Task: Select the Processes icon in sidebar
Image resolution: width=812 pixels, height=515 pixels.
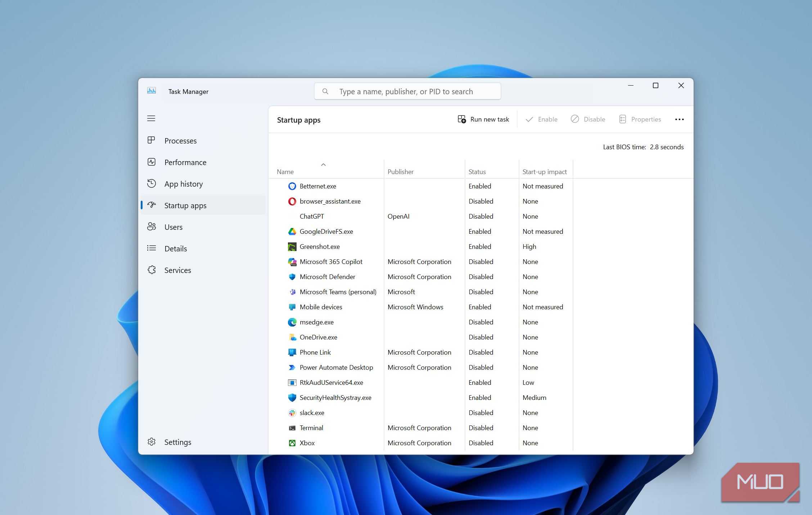Action: [x=152, y=141]
